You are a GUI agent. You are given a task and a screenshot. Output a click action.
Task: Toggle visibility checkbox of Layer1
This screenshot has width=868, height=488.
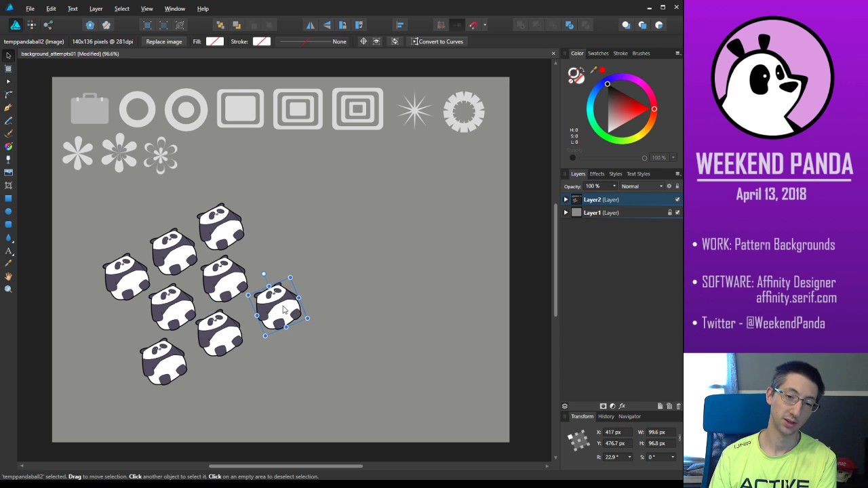click(x=677, y=213)
